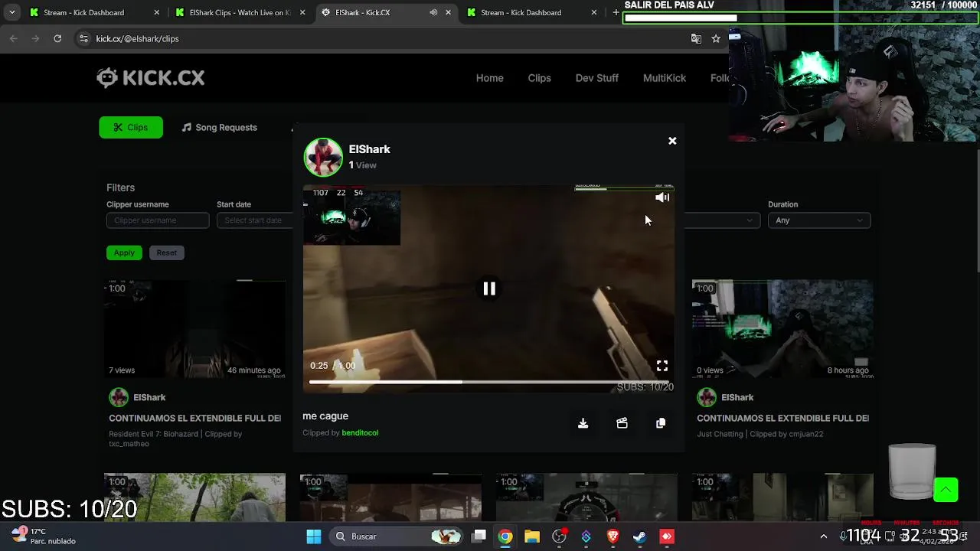Apply the clip filters
This screenshot has width=980, height=551.
(x=124, y=253)
